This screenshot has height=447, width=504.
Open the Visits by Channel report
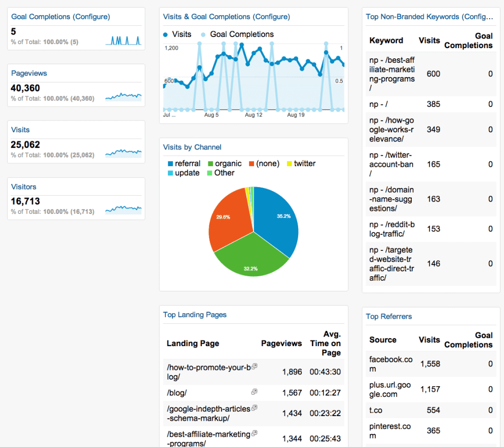(192, 147)
